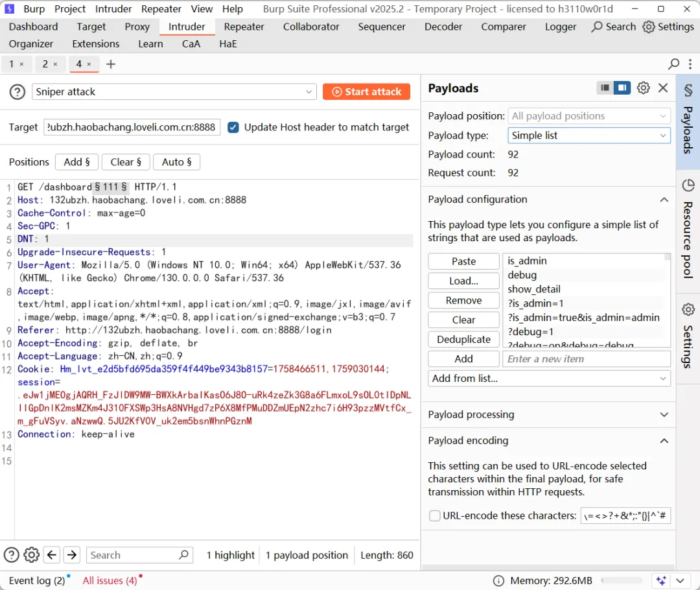
Task: Close Intruder tab 2
Action: click(x=55, y=64)
